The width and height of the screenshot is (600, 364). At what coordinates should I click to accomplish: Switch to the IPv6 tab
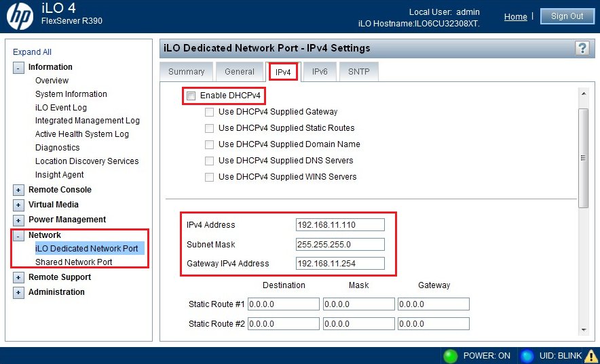(320, 72)
